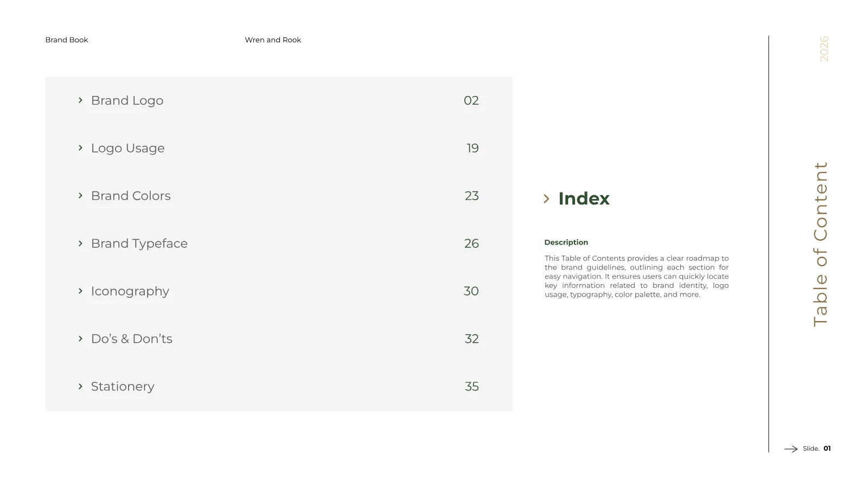The width and height of the screenshot is (868, 488).
Task: Click the chevron beside Do's & Don'ts
Action: point(80,339)
